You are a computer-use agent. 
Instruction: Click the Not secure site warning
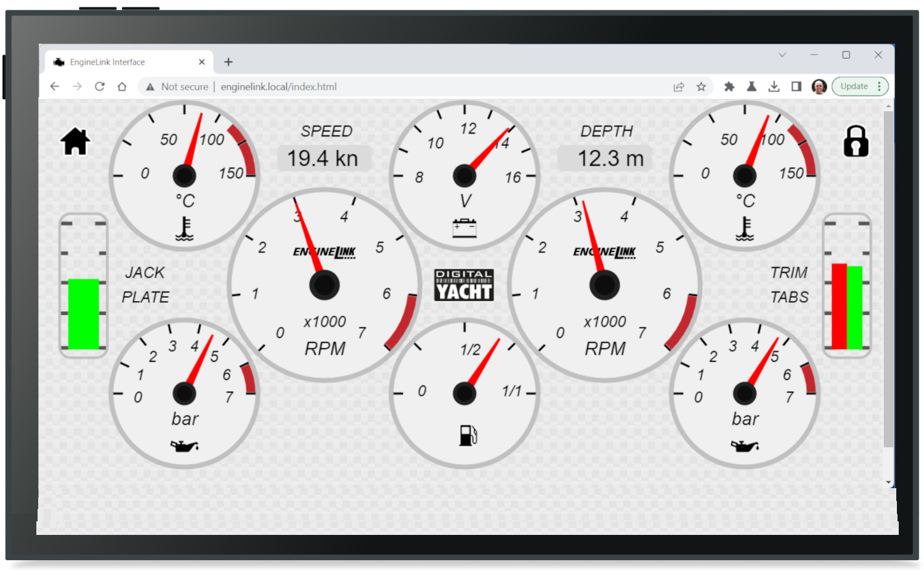(177, 87)
